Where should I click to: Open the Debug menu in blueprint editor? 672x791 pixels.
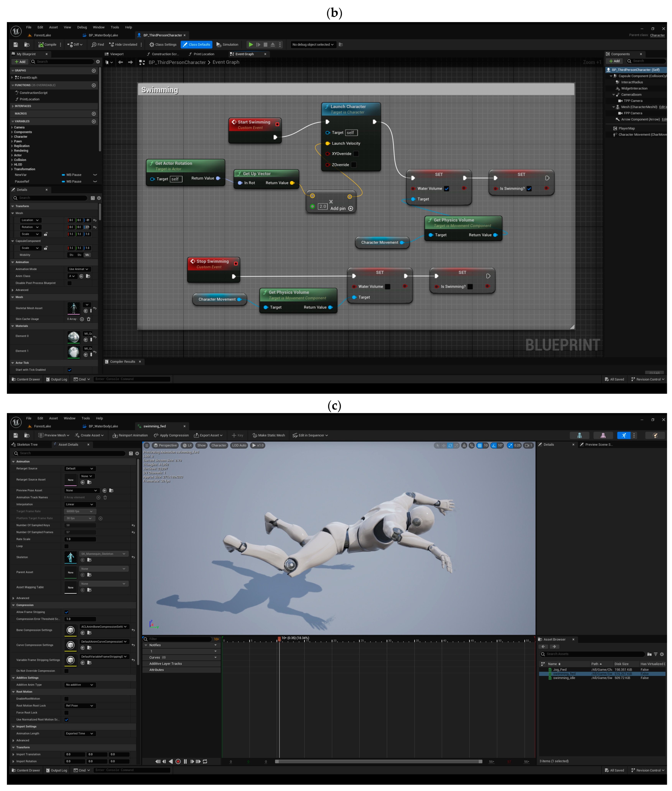[82, 27]
